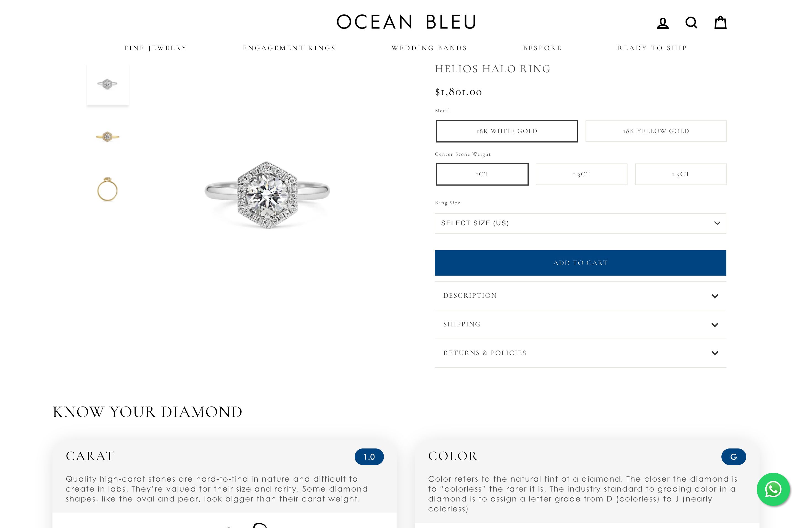Expand the Shipping accordion
812x528 pixels.
coord(580,324)
